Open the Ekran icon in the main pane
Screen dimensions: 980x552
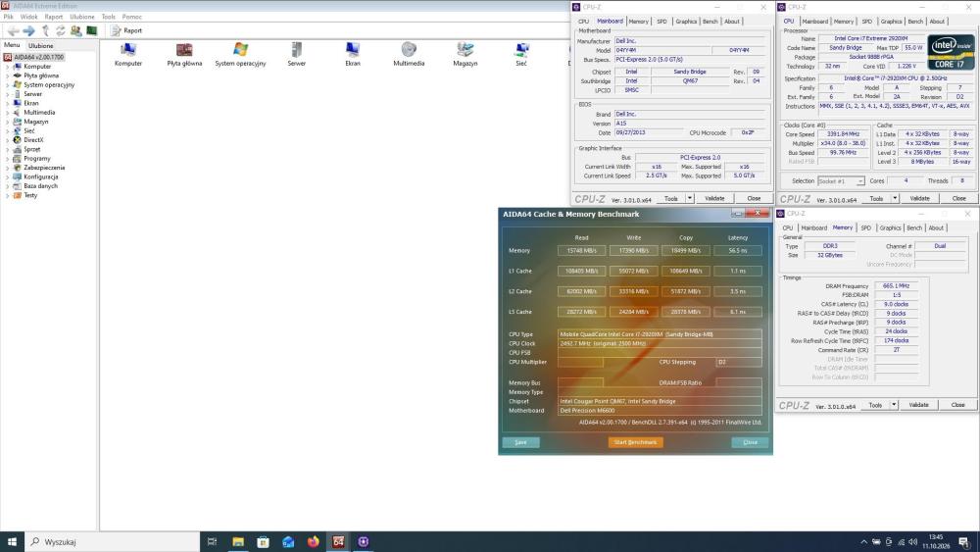click(x=353, y=54)
